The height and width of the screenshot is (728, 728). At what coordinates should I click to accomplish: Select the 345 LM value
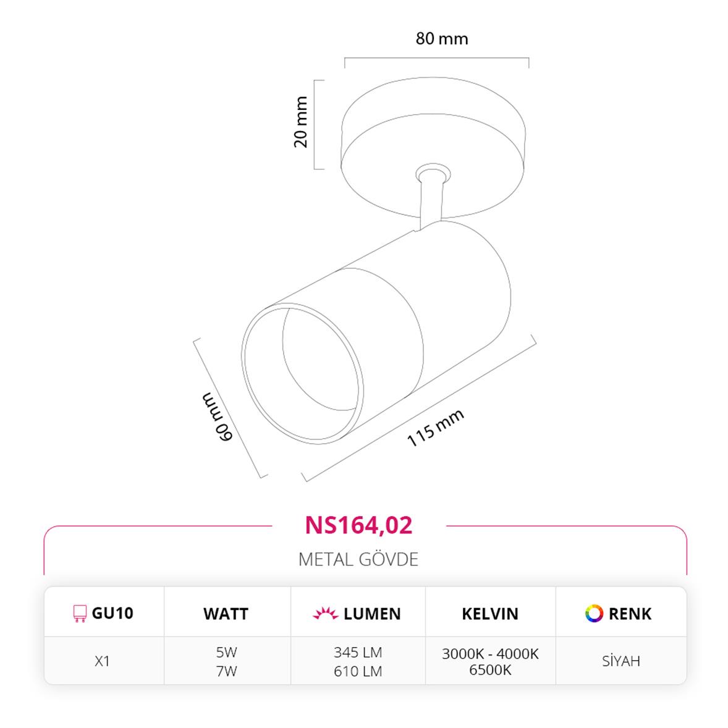(x=358, y=652)
